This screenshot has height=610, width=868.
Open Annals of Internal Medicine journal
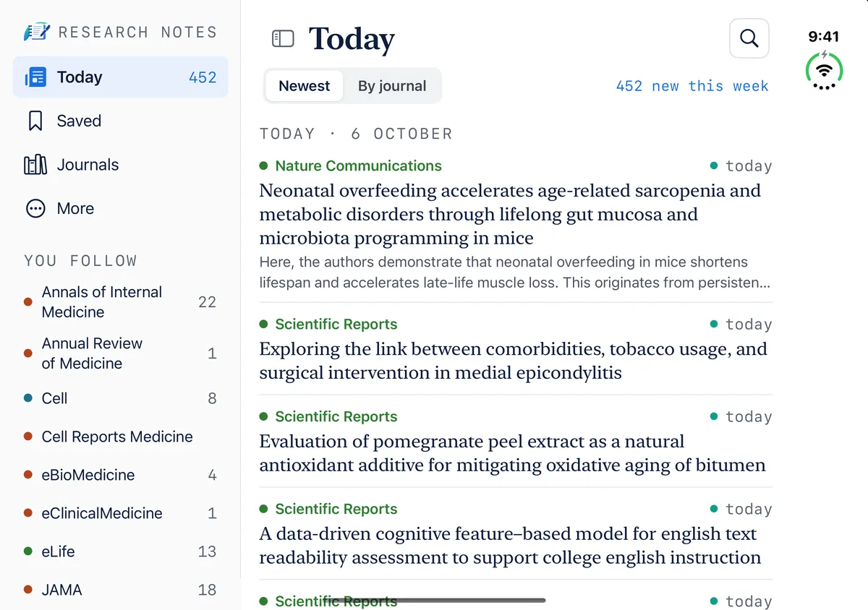[121, 302]
